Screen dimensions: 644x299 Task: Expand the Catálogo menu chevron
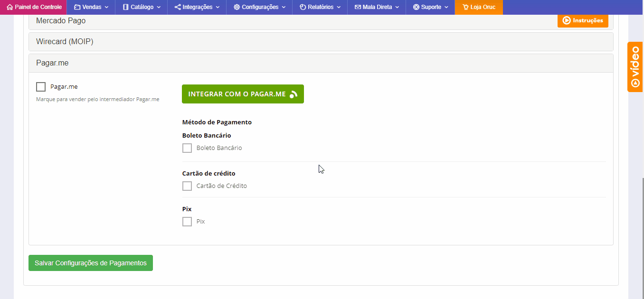[159, 8]
